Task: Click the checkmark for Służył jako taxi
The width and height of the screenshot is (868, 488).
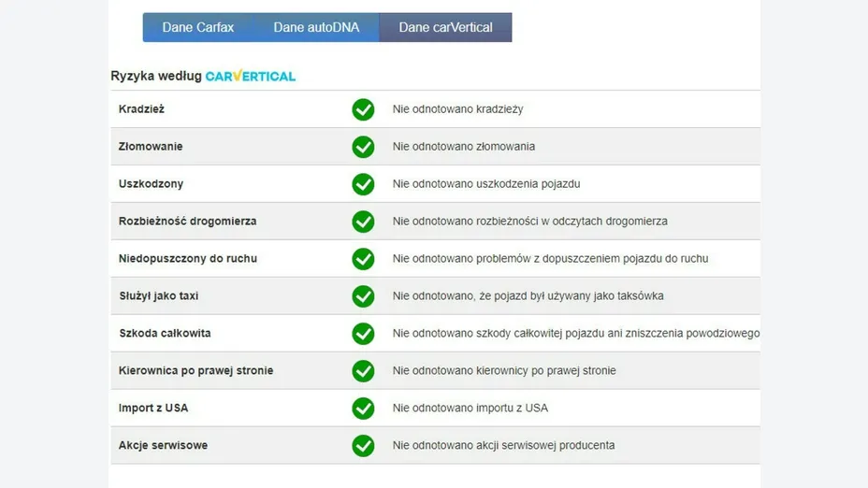Action: coord(363,296)
